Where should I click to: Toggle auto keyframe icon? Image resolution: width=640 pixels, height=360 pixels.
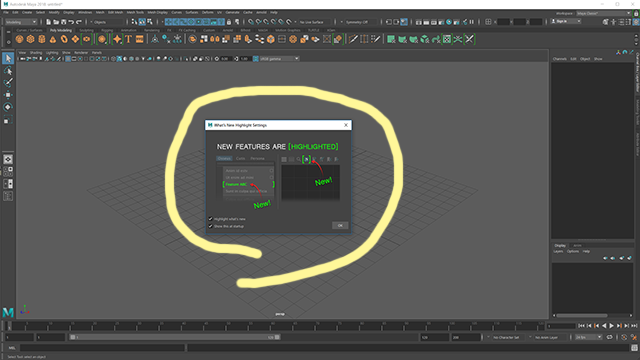(624, 337)
